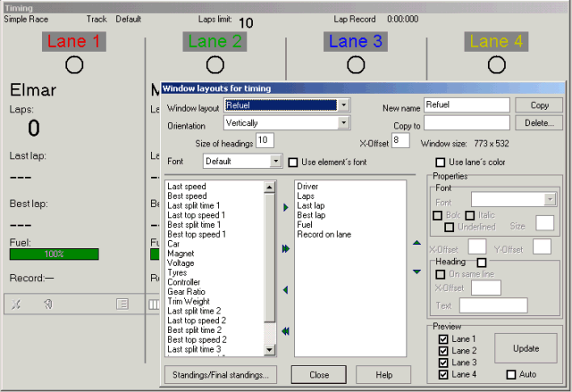The image size is (572, 392).
Task: Click the crossed tools icon under Lane 1
Action: [x=15, y=304]
